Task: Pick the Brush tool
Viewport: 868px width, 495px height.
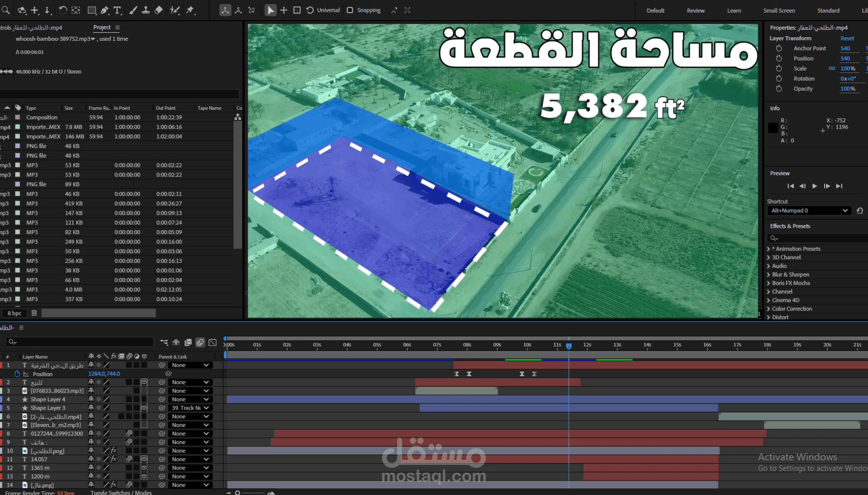Action: [x=134, y=10]
